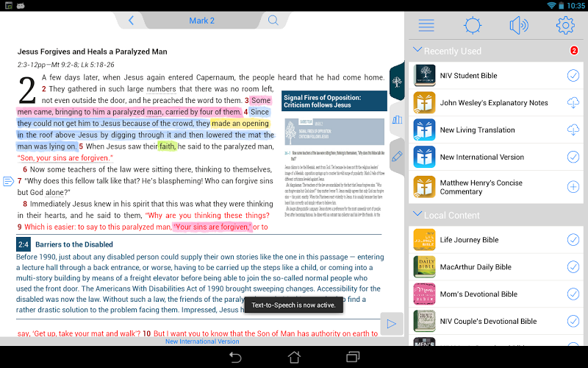Viewport: 588px width, 368px height.
Task: Select New Living Translation title
Action: 477,130
